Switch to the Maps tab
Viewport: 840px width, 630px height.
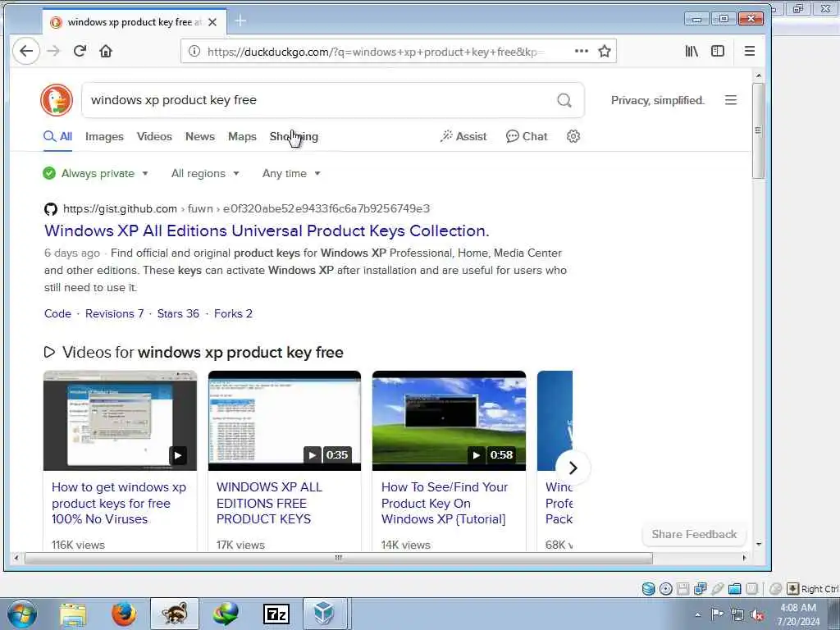pyautogui.click(x=242, y=137)
